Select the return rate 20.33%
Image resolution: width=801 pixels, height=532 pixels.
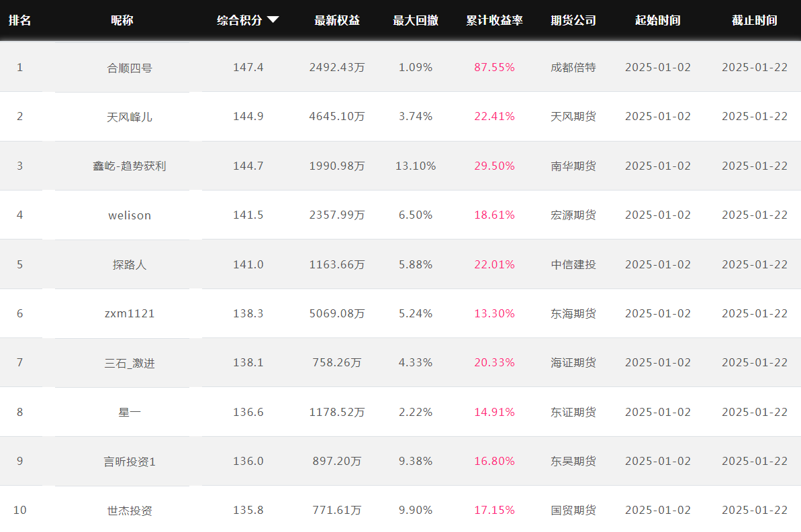(494, 362)
